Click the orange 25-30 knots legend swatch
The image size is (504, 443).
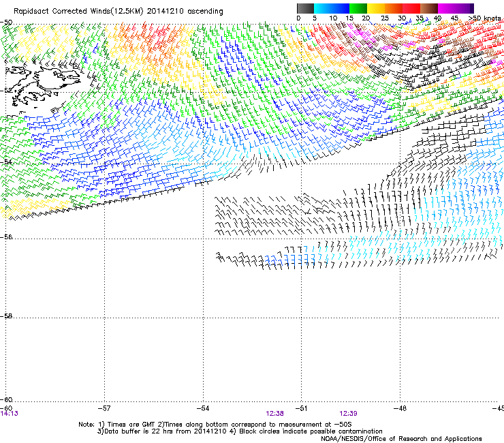coord(394,8)
